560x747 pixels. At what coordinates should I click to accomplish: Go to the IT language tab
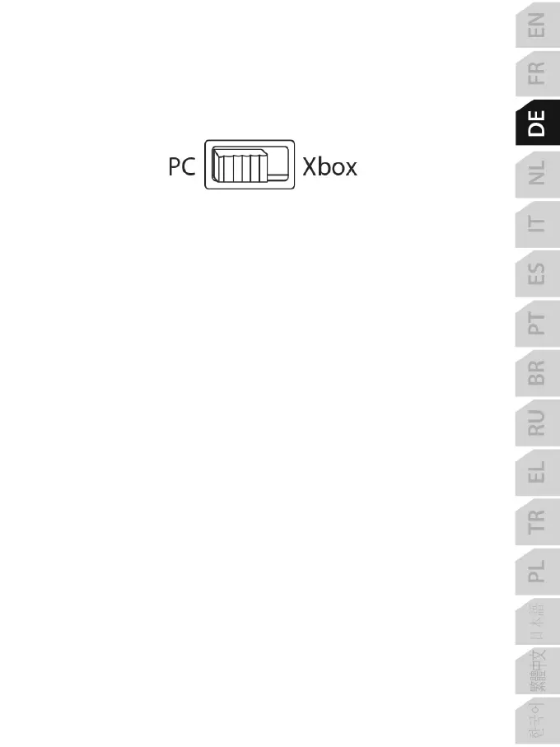tap(538, 223)
